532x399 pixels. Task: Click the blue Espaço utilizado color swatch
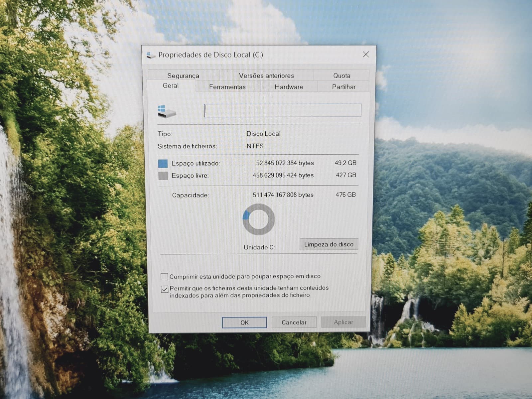(163, 164)
